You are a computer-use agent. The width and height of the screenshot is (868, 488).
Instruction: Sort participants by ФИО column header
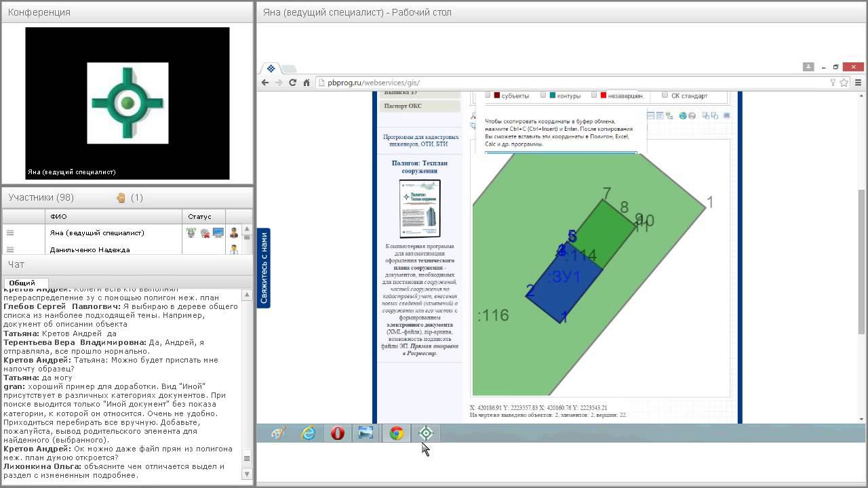pos(113,217)
